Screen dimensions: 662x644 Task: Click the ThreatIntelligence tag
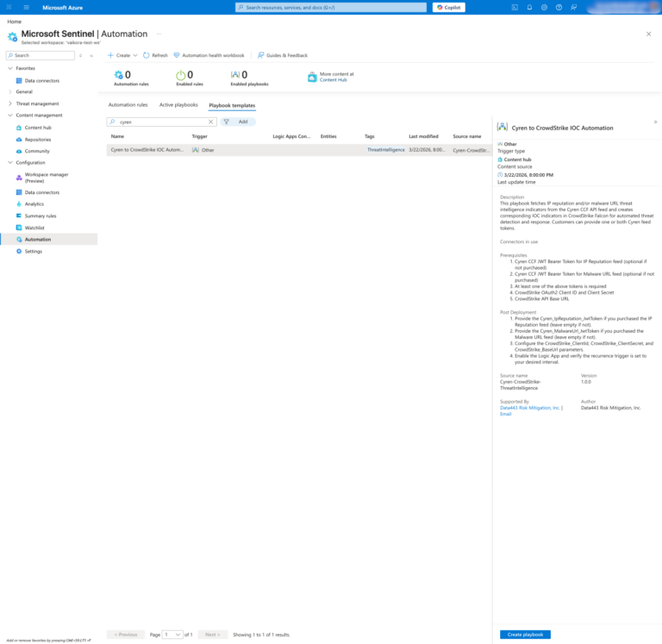(x=385, y=150)
